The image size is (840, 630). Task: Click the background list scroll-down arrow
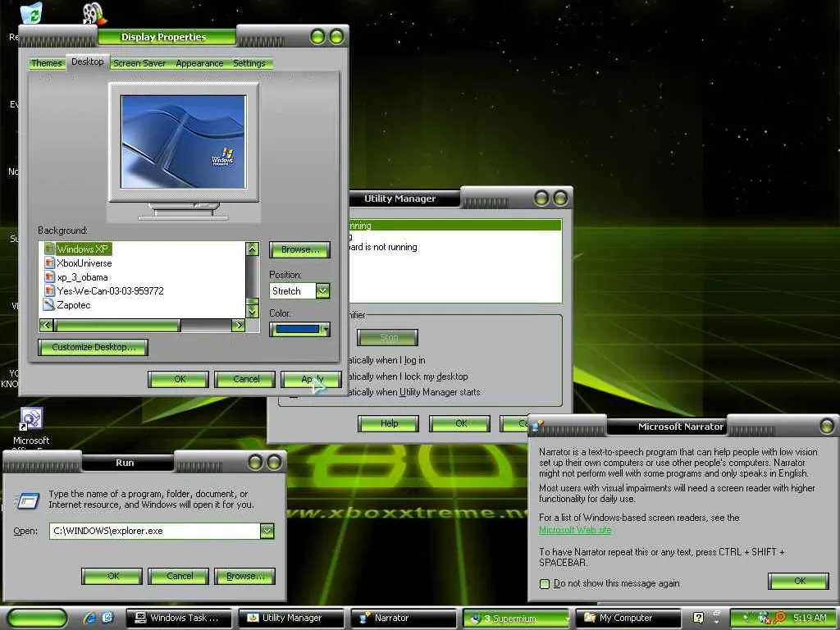point(253,311)
